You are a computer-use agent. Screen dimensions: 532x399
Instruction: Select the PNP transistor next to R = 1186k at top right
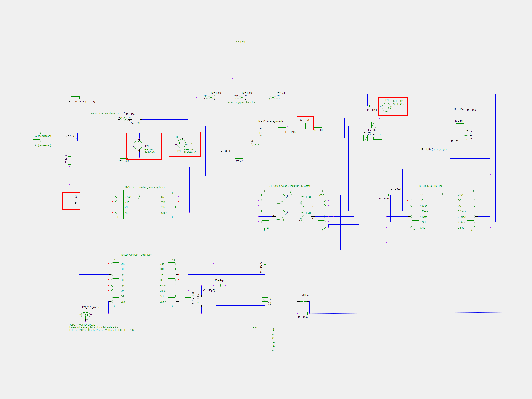tap(386, 107)
